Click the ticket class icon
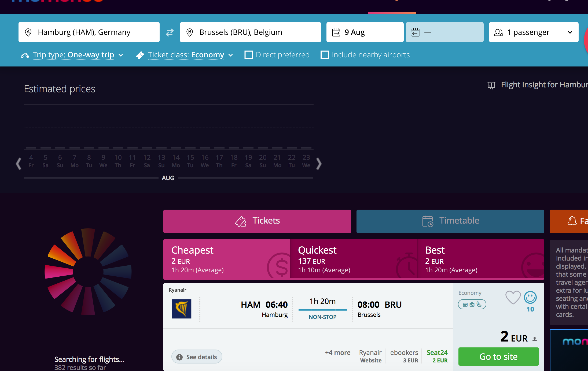The width and height of the screenshot is (588, 371). coord(140,55)
